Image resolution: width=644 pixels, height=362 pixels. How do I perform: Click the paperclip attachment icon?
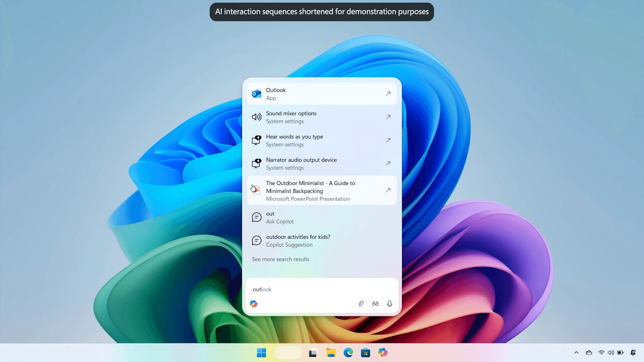click(361, 304)
